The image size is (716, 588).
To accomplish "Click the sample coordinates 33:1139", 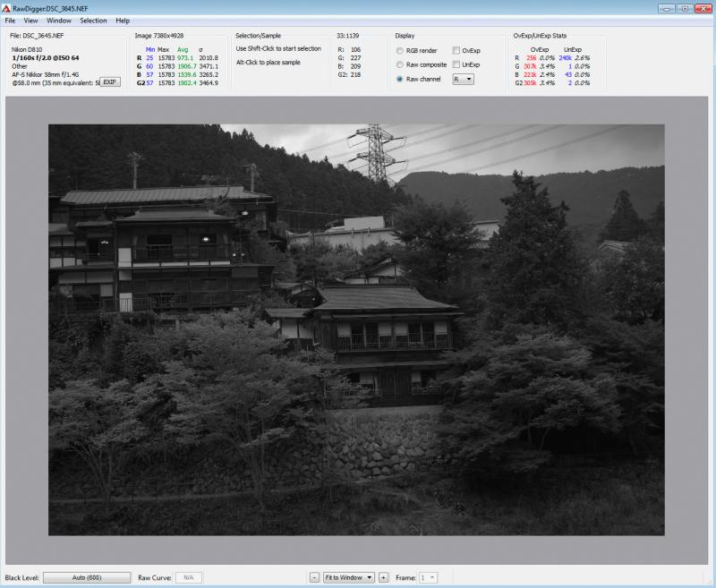I will [x=348, y=36].
